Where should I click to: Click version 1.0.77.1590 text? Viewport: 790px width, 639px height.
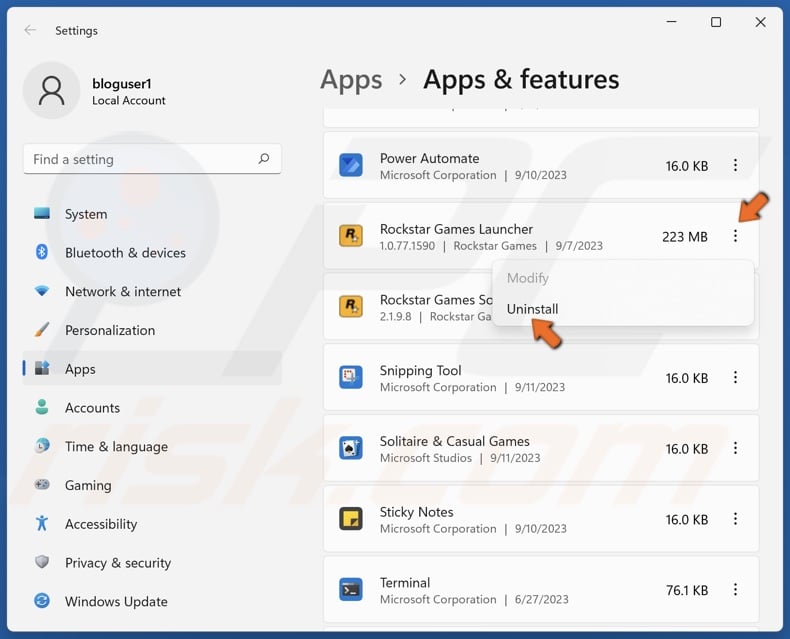tap(407, 246)
